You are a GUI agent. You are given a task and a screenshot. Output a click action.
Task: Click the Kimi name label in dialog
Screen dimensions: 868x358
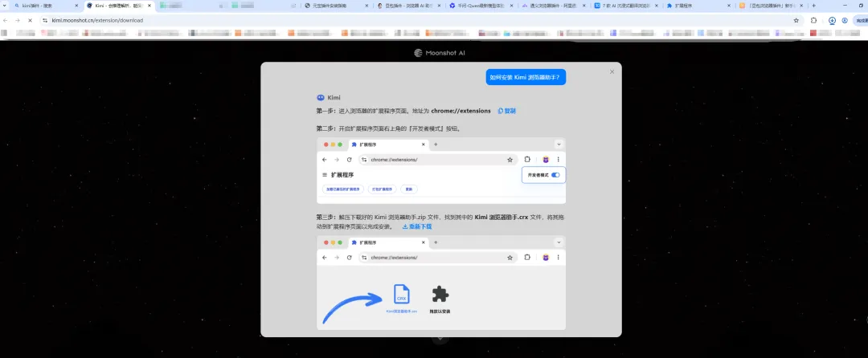pyautogui.click(x=334, y=97)
